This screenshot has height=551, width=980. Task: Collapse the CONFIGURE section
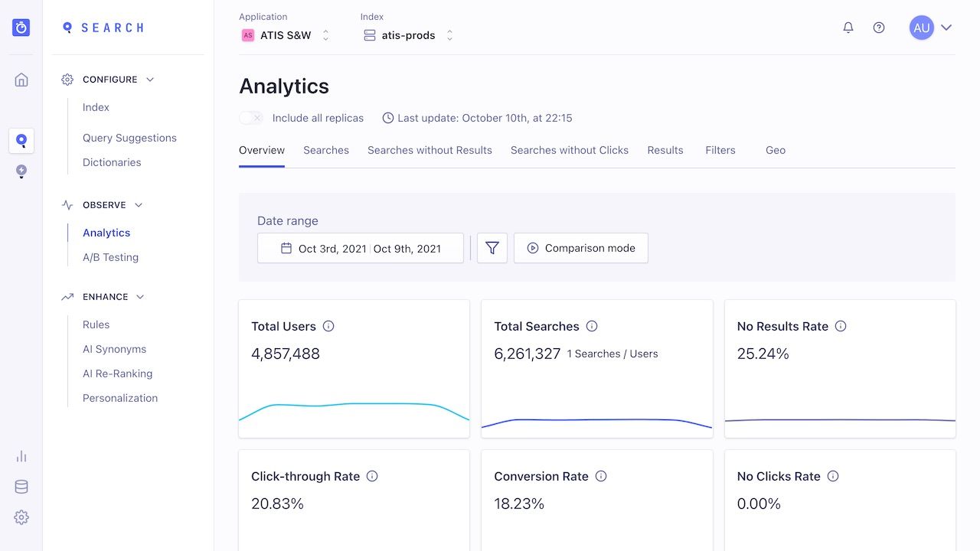[150, 80]
